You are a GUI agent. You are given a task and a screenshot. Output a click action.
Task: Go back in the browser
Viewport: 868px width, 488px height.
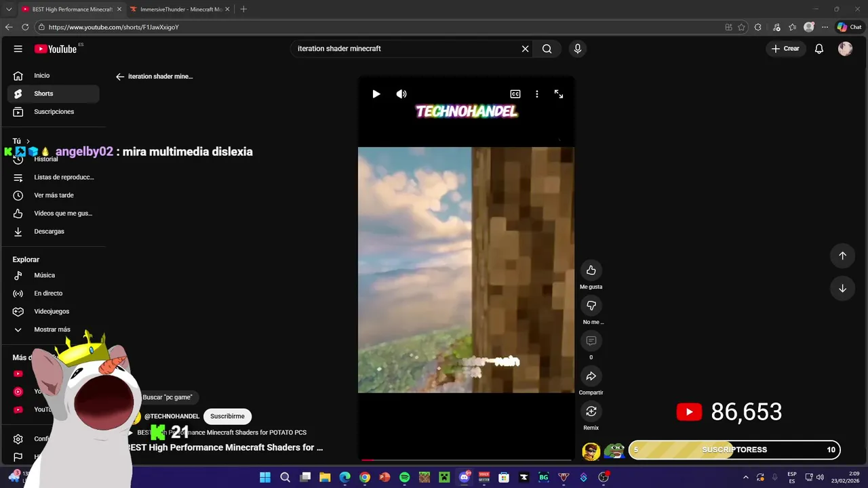(x=9, y=27)
